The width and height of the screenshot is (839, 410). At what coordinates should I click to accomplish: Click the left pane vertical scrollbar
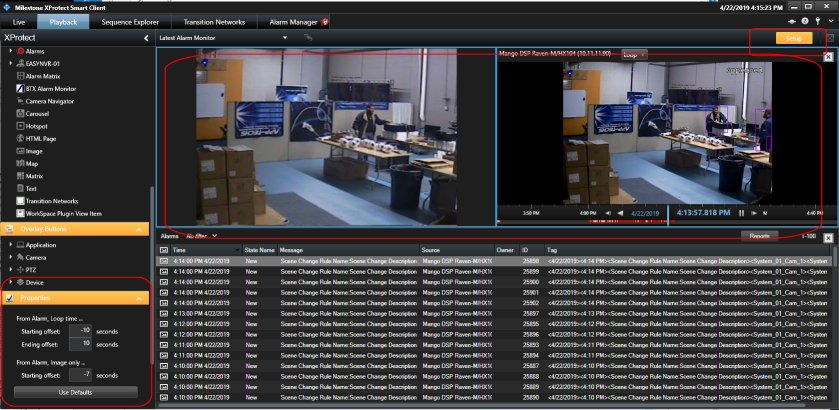tap(153, 276)
